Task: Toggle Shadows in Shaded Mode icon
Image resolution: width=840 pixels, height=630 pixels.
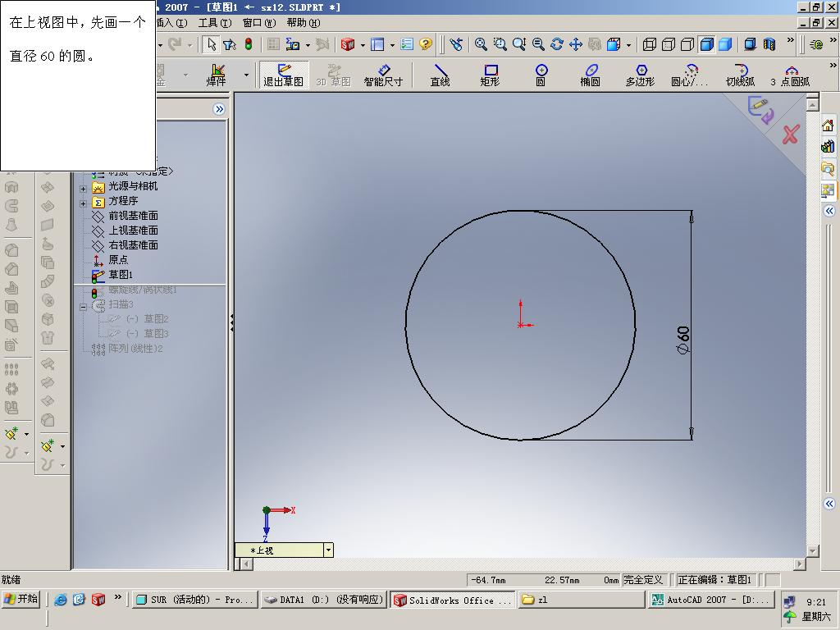Action: click(750, 44)
